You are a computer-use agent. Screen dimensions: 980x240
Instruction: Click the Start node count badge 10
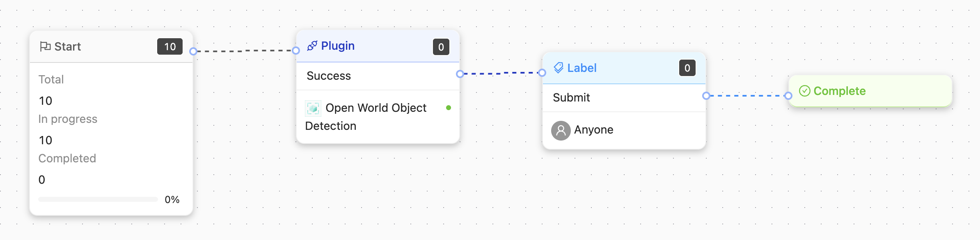point(170,47)
